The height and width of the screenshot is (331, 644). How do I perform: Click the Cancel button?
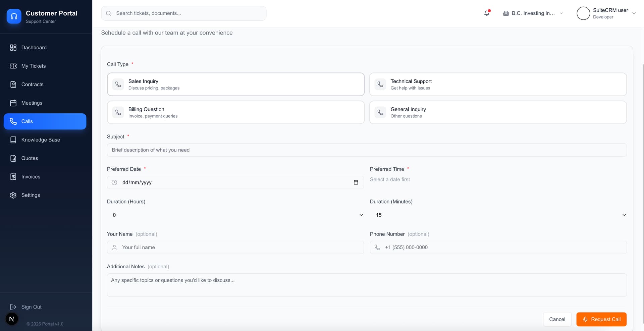pyautogui.click(x=557, y=319)
